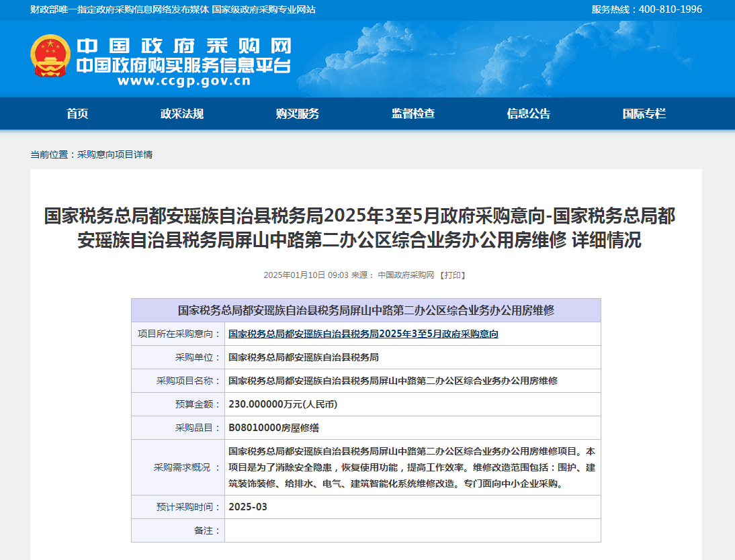Screen dimensions: 735x560
Task: Open the 首页 navigation item
Action: [77, 113]
